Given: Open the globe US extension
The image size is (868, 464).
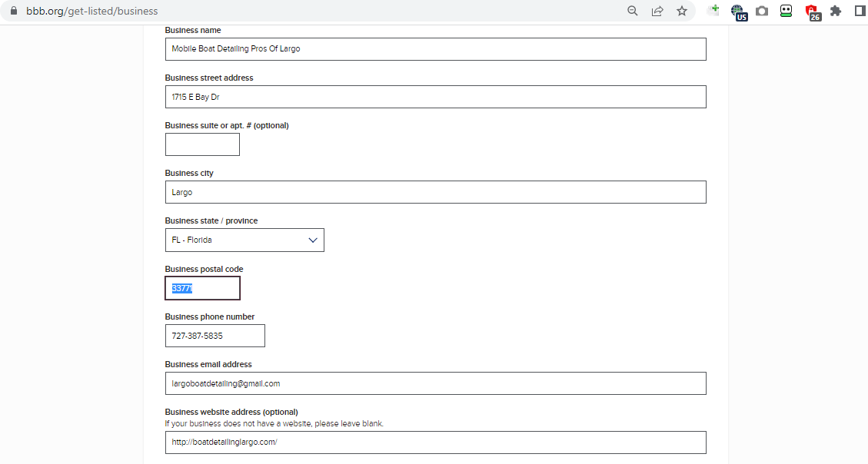Looking at the screenshot, I should point(739,12).
